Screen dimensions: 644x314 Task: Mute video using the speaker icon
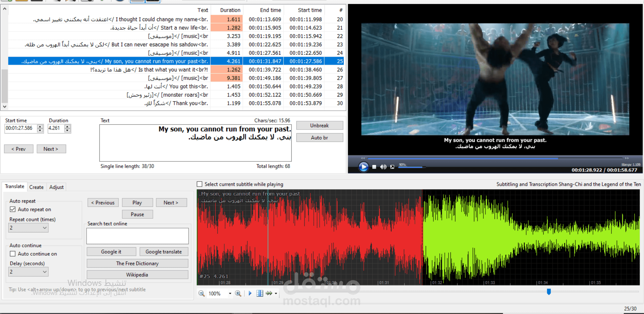(x=383, y=167)
